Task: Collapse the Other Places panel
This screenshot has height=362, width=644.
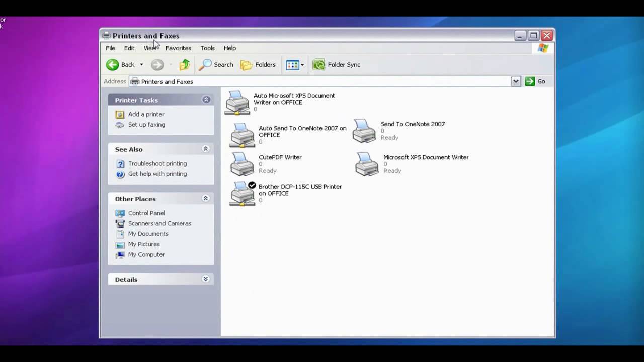Action: 205,198
